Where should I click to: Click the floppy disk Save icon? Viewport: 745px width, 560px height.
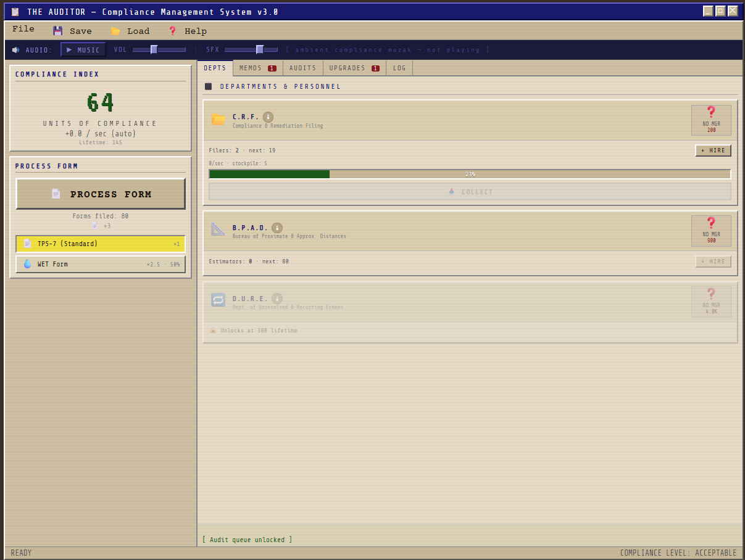[x=57, y=31]
